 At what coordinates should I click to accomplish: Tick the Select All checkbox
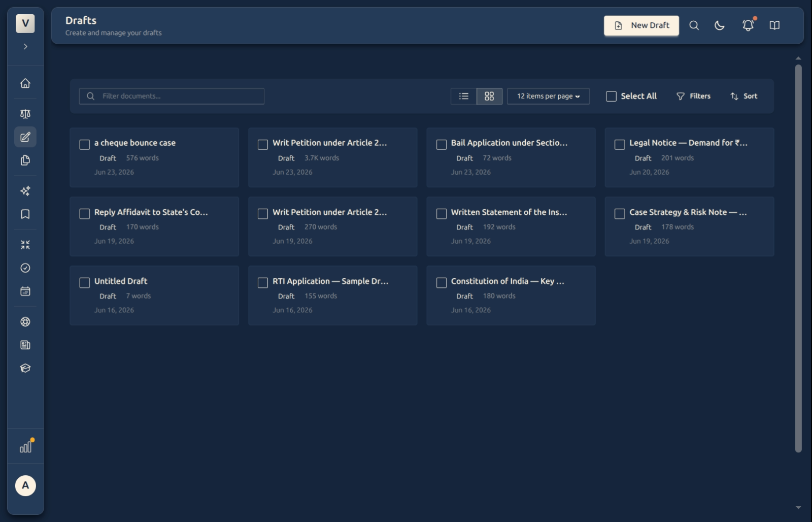(612, 96)
